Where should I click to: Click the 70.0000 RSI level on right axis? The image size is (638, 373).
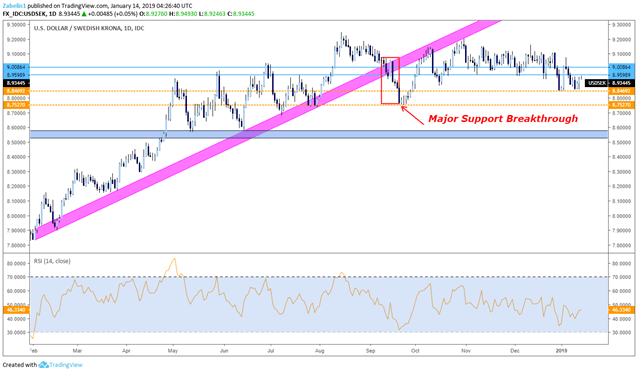(x=622, y=277)
